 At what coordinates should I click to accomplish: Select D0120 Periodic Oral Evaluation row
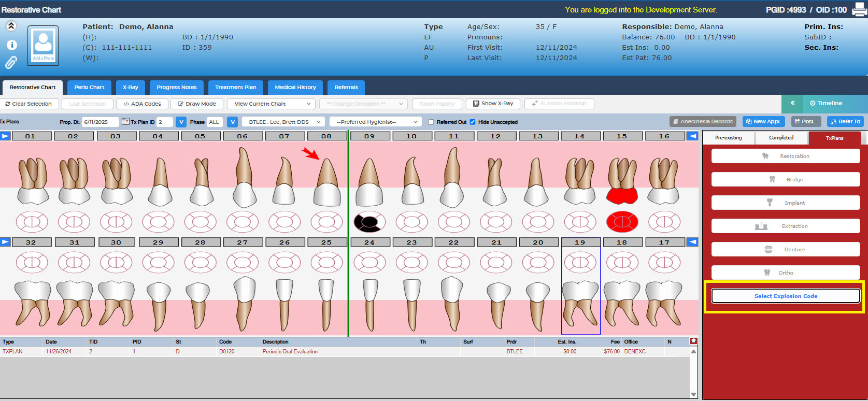click(345, 351)
